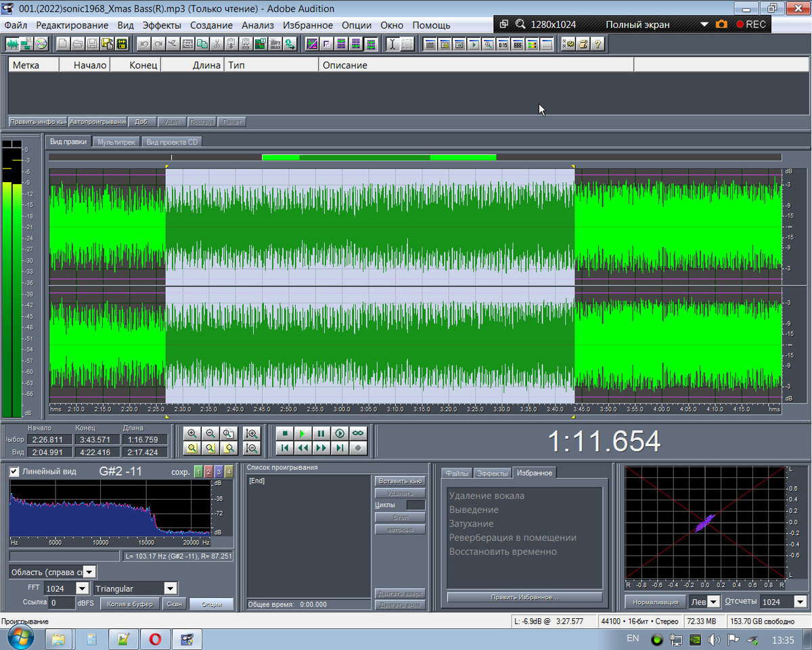
Task: Click the zoom in vertically icon
Action: pos(252,433)
